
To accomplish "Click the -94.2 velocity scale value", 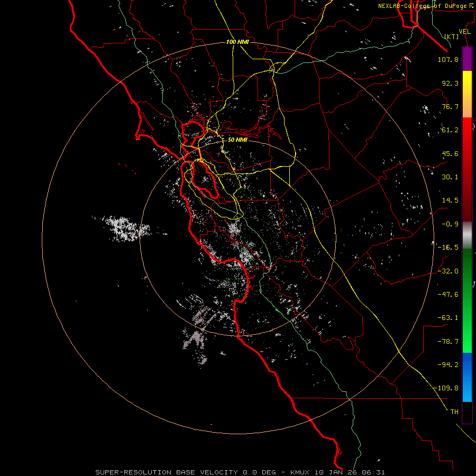I will click(448, 364).
